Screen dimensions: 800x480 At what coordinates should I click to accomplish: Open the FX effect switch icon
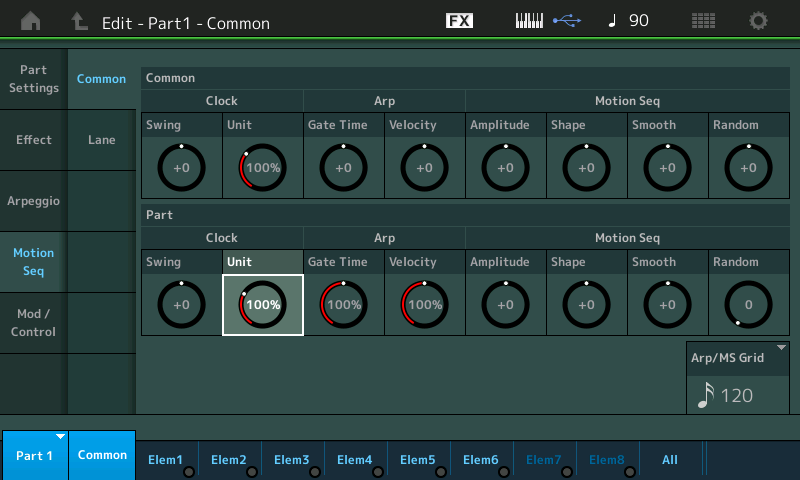pyautogui.click(x=459, y=21)
